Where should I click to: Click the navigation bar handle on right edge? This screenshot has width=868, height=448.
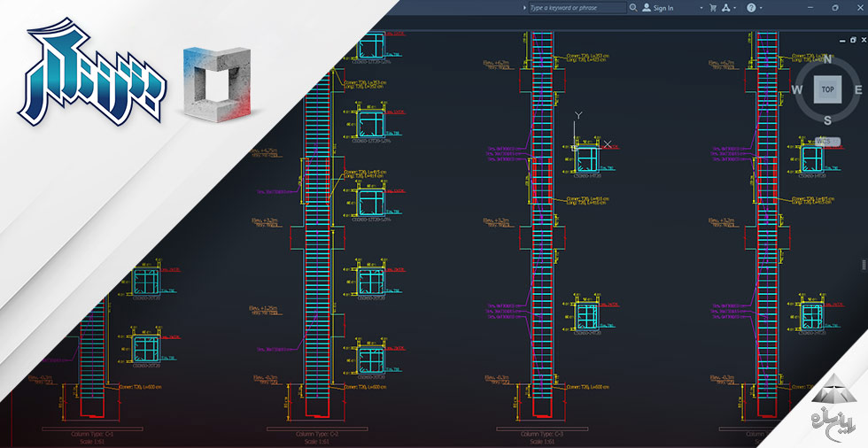coord(864,264)
